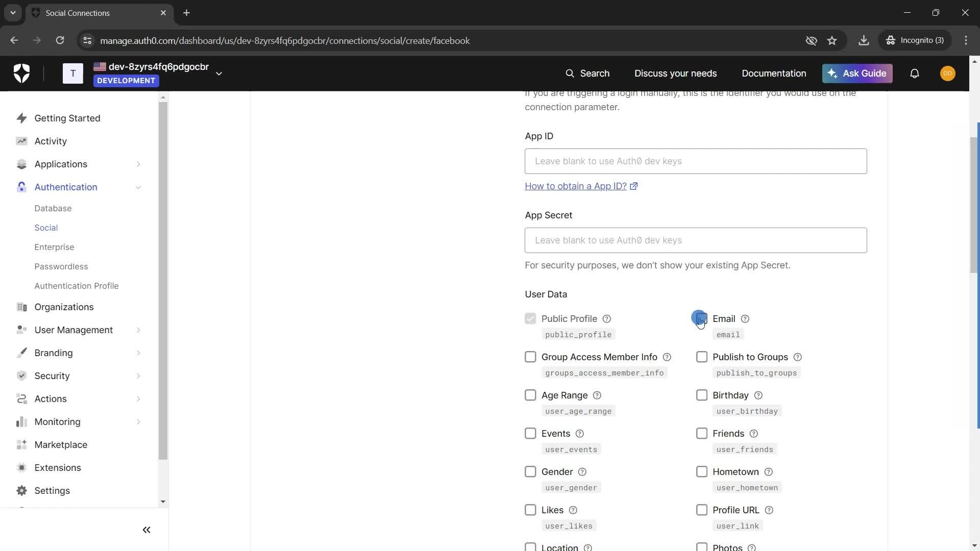Click the Settings gear icon
This screenshot has width=980, height=551.
(21, 491)
